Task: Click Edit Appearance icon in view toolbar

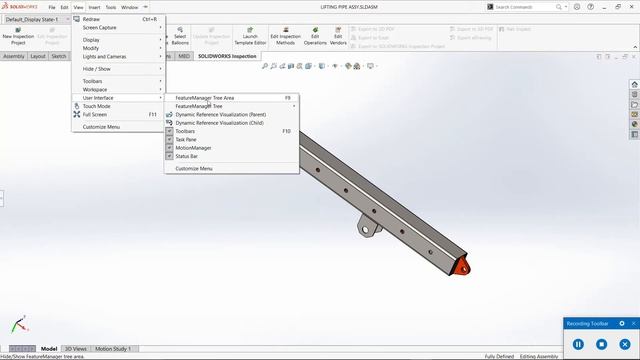Action: (348, 66)
